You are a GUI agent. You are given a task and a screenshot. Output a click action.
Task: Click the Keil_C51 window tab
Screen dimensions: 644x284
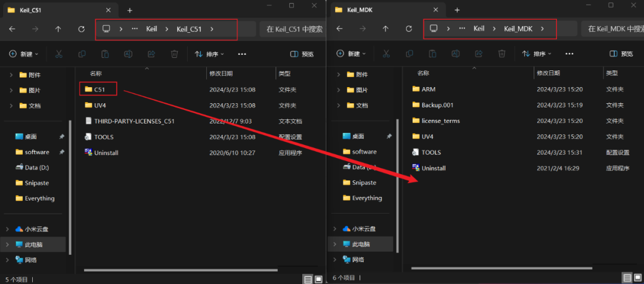(59, 10)
